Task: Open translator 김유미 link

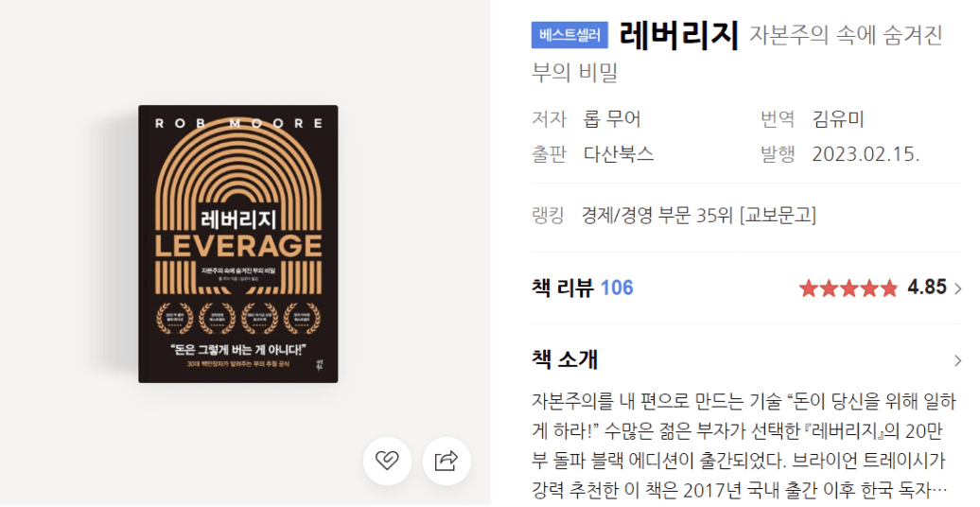Action: [838, 119]
